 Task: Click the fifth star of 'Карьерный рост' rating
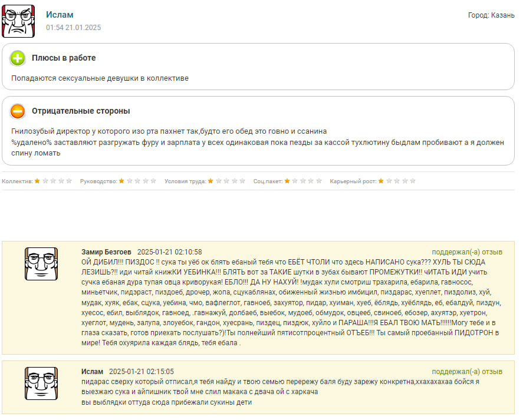coord(413,181)
